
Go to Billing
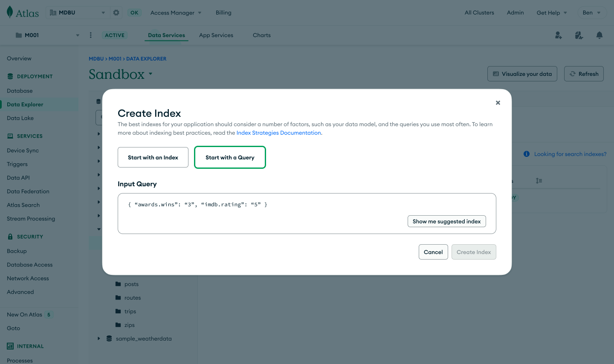pyautogui.click(x=223, y=13)
